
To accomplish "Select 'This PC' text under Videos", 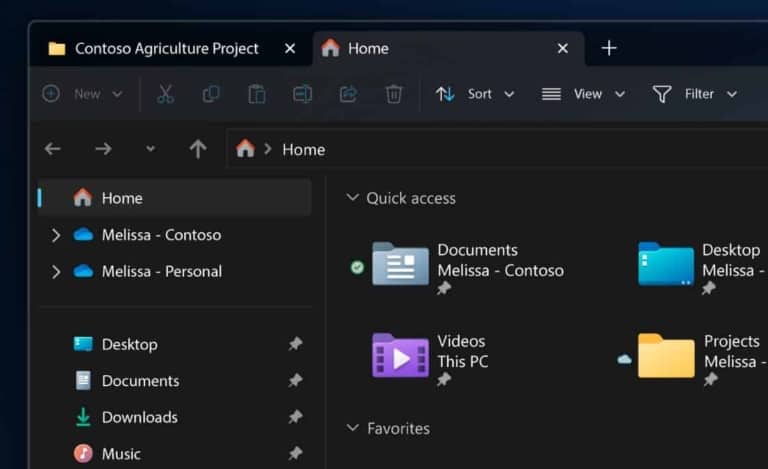I will click(x=463, y=361).
